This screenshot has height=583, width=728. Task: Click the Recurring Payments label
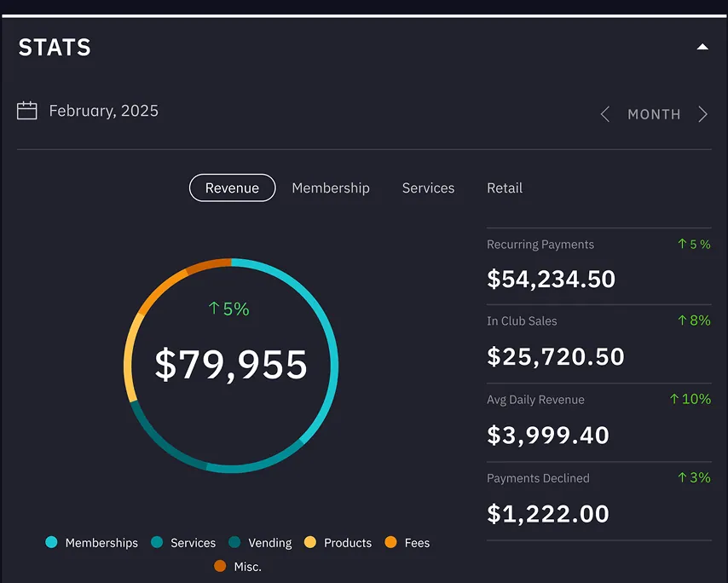(x=540, y=245)
